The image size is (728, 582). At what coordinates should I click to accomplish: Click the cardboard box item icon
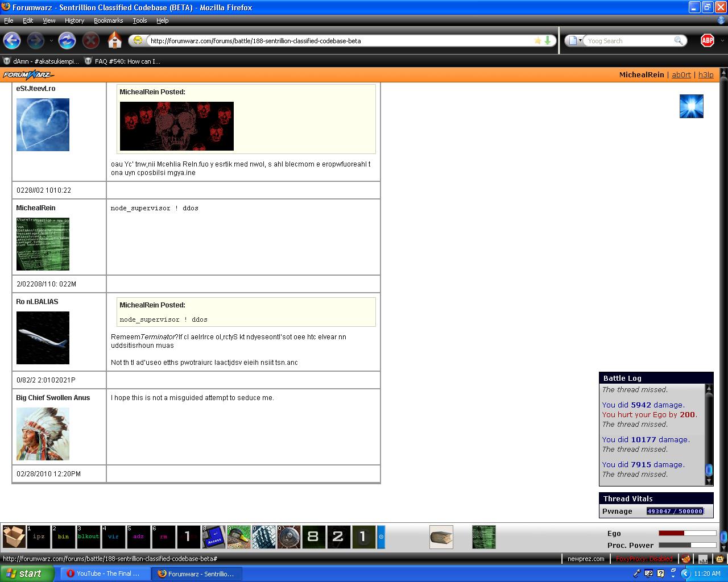tap(14, 537)
